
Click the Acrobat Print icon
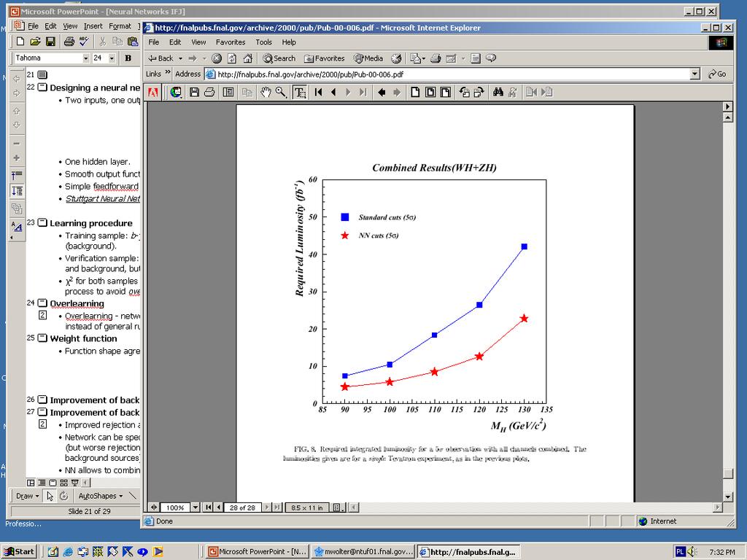(x=209, y=93)
